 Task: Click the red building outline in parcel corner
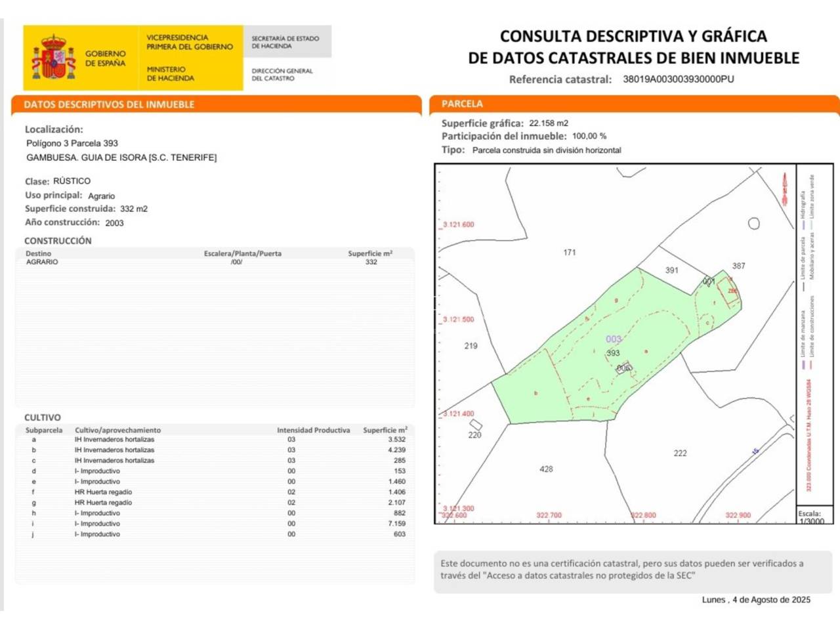click(x=727, y=291)
